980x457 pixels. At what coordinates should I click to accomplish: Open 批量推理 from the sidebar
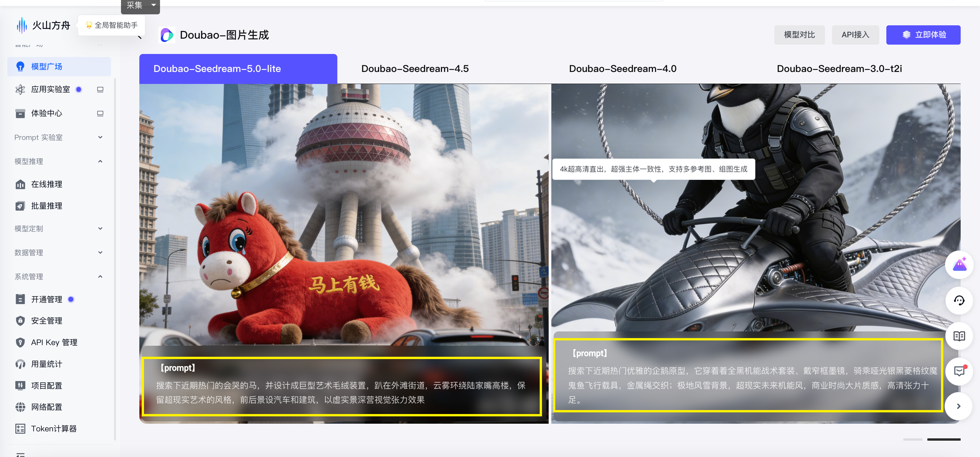pos(46,206)
